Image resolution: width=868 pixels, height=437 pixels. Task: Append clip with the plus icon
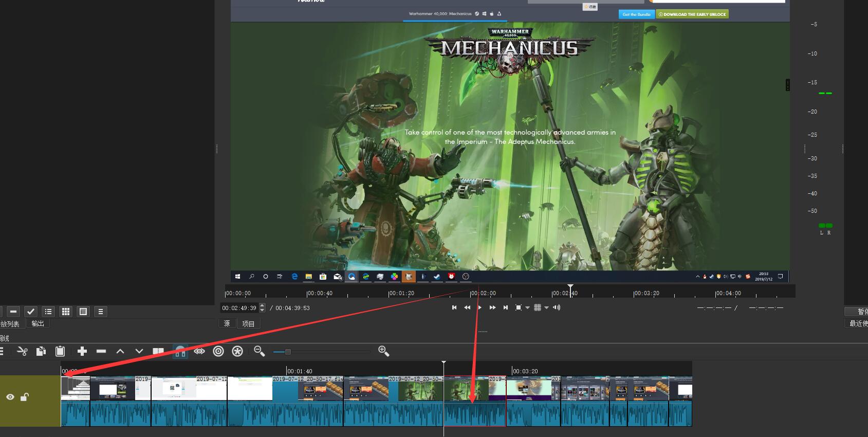coord(82,351)
